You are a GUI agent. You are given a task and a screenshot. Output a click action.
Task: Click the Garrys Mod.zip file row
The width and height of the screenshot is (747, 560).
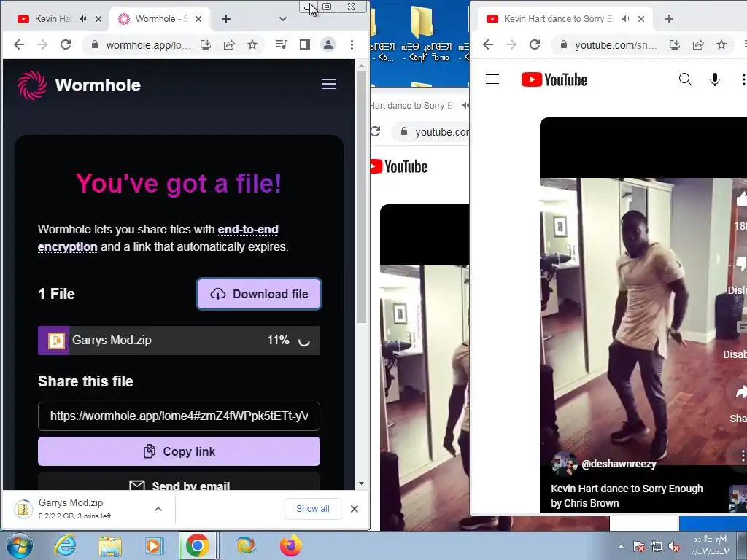point(179,341)
